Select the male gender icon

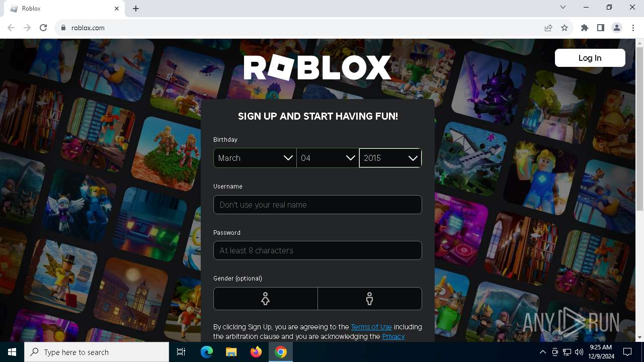coord(370,299)
